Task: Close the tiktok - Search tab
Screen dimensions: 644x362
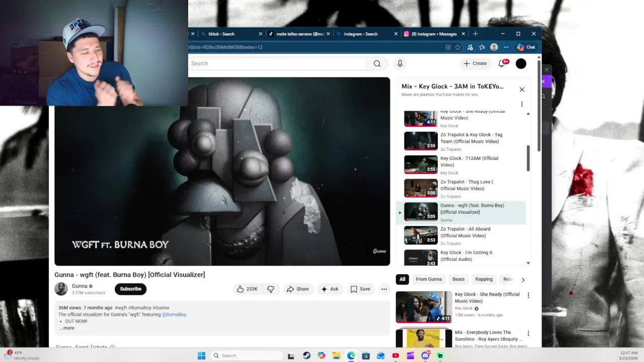Action: coord(260,34)
